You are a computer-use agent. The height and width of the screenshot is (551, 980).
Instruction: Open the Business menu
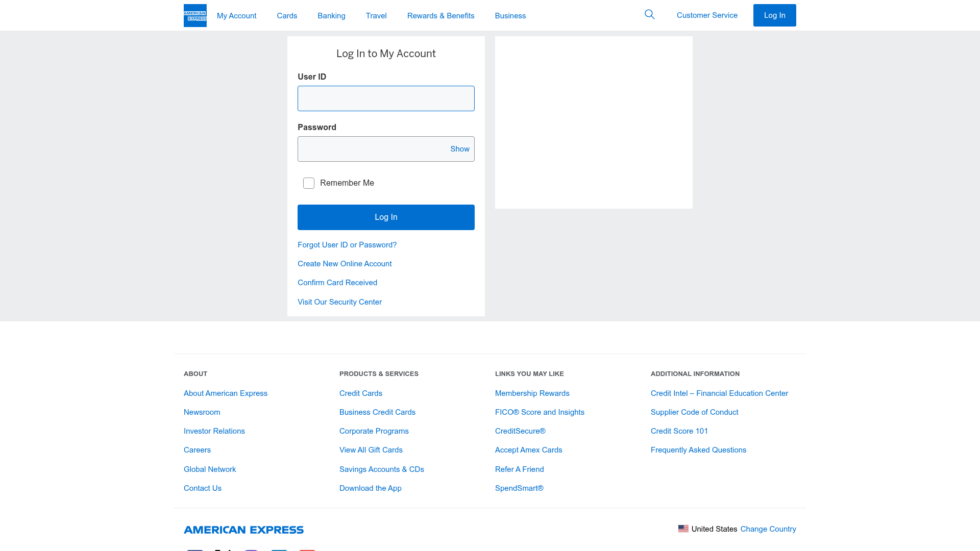(x=510, y=16)
